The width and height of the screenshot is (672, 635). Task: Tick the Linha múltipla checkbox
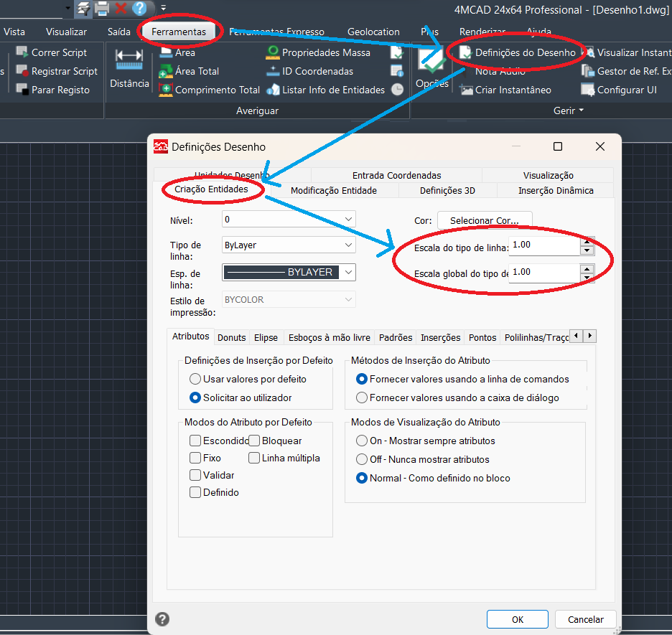pos(254,458)
